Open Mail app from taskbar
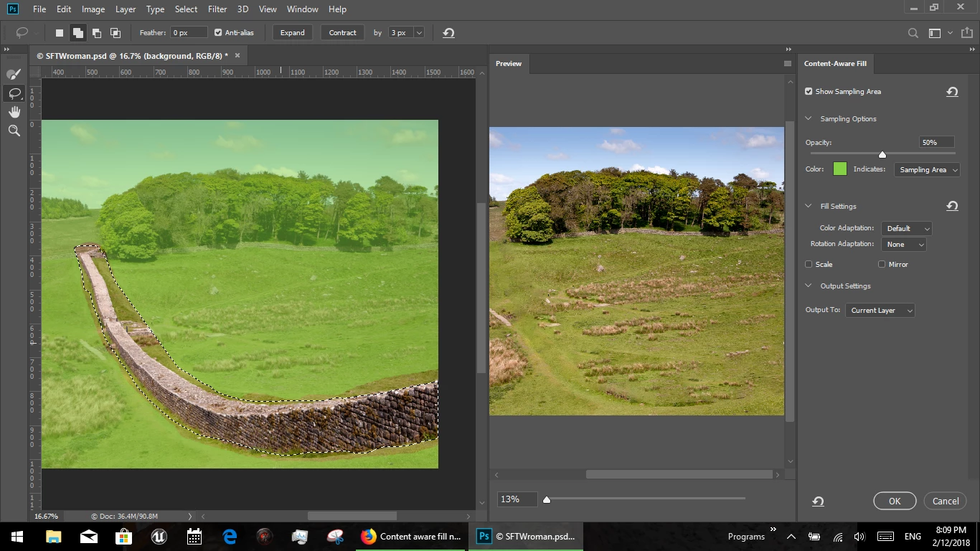Screen dimensions: 980x551 (x=88, y=537)
